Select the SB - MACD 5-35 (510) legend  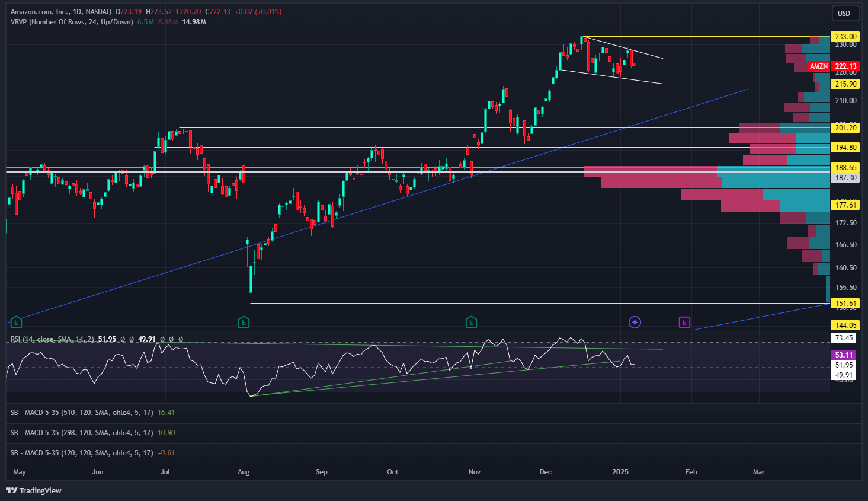coord(82,413)
